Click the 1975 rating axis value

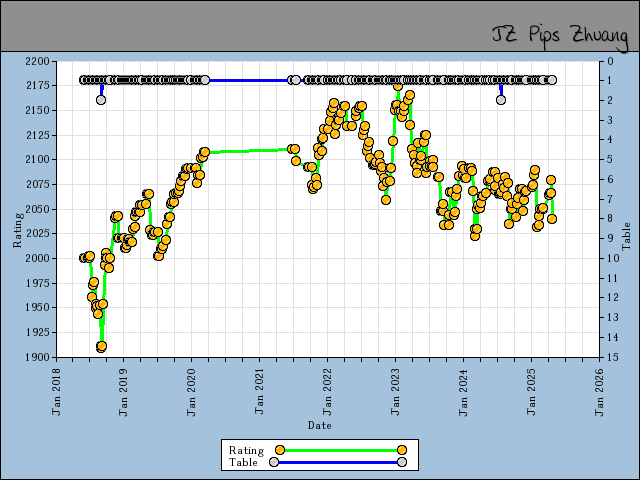pyautogui.click(x=38, y=283)
